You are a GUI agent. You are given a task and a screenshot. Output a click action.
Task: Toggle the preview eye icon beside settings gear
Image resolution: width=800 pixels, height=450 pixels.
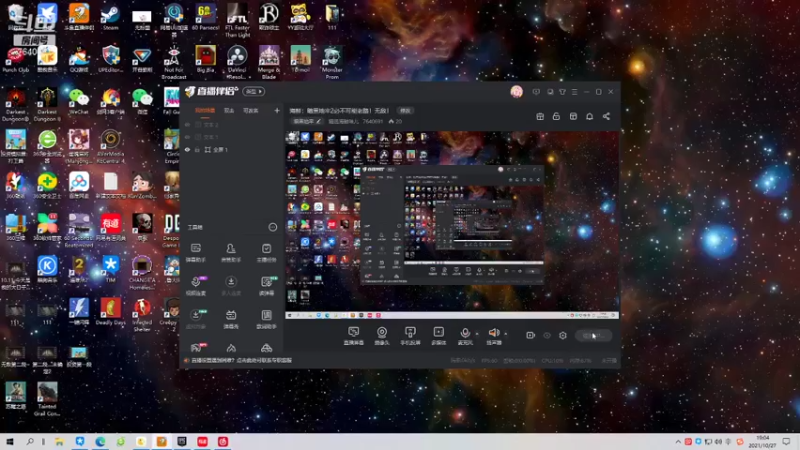(547, 335)
